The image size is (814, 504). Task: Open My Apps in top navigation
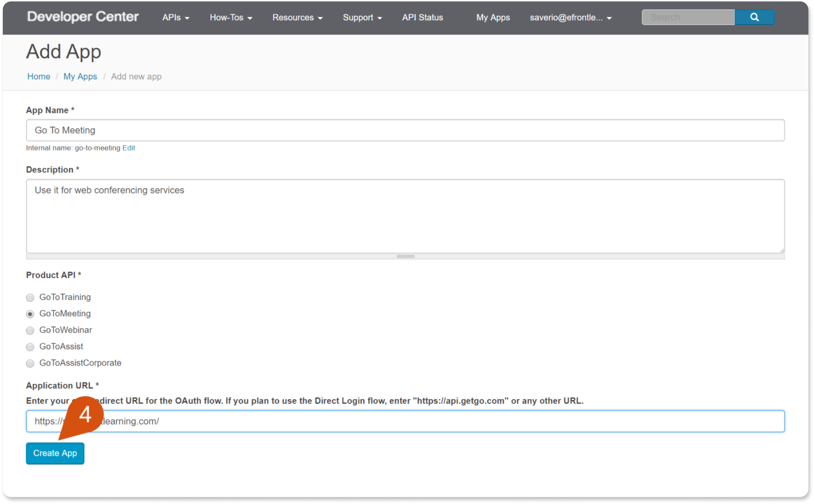pos(493,17)
